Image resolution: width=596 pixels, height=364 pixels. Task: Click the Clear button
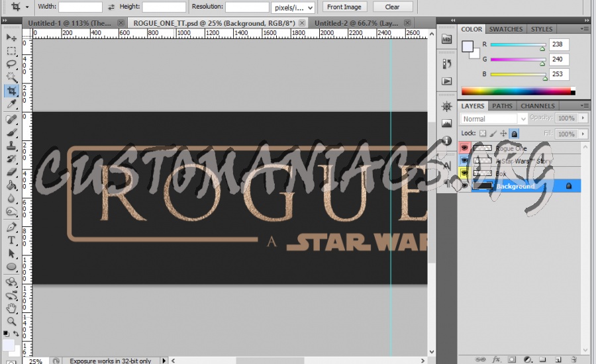(x=392, y=7)
